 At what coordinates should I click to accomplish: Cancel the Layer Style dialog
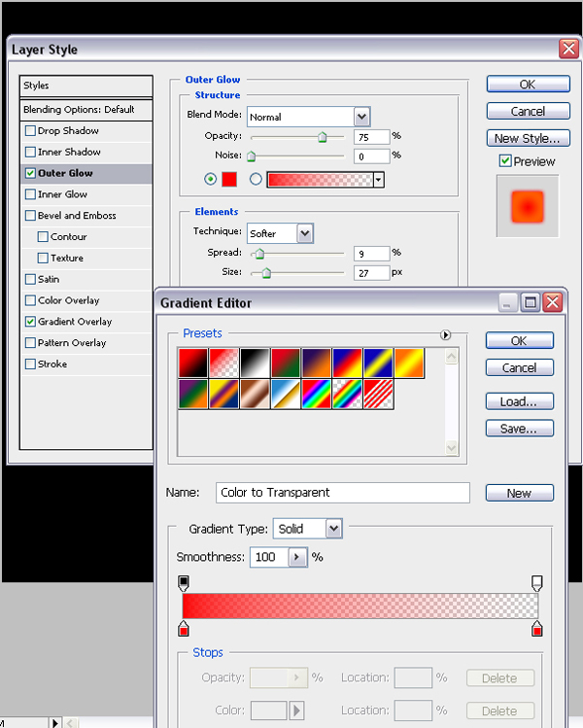coord(529,112)
